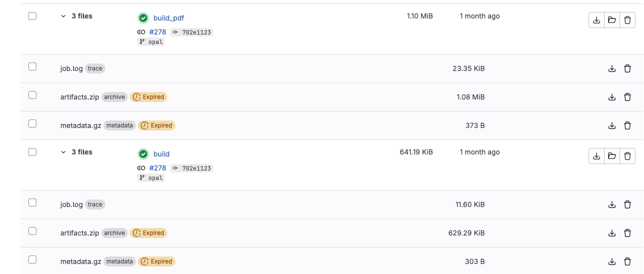The width and height of the screenshot is (644, 274).
Task: Download the 373 B metadata.gz file
Action: [x=612, y=126]
